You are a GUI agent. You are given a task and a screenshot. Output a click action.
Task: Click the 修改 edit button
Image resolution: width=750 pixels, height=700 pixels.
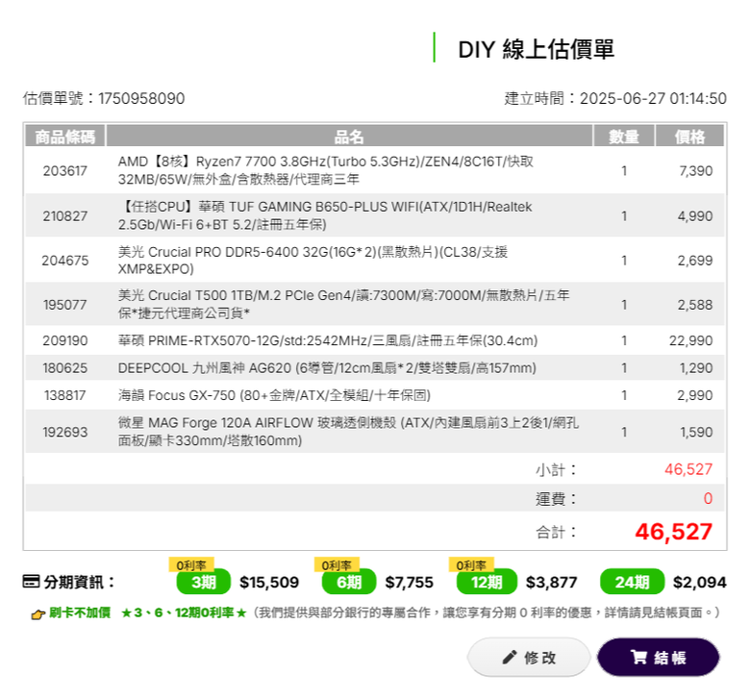pyautogui.click(x=529, y=657)
